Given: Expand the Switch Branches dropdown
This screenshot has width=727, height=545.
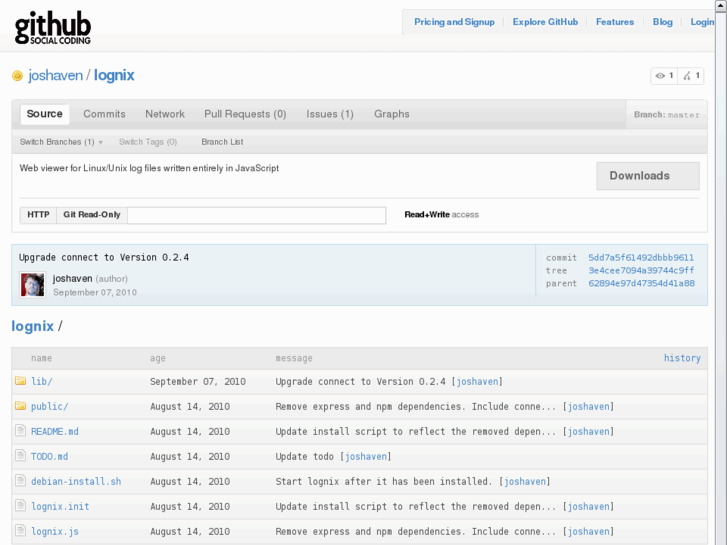Looking at the screenshot, I should pos(61,142).
